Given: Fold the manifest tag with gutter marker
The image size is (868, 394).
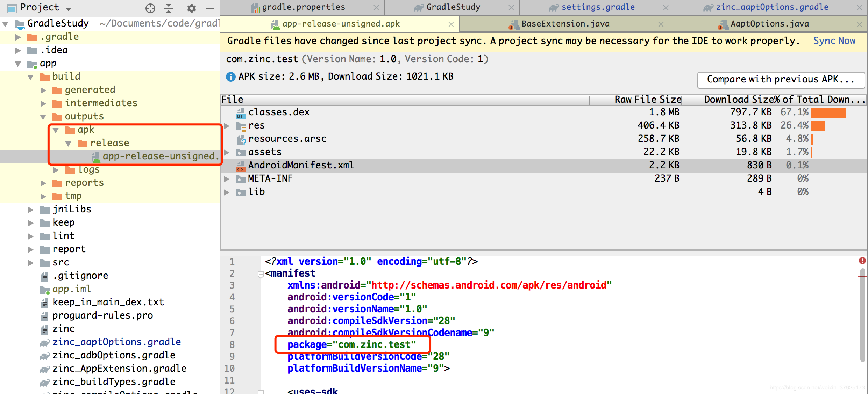Looking at the screenshot, I should click(261, 274).
